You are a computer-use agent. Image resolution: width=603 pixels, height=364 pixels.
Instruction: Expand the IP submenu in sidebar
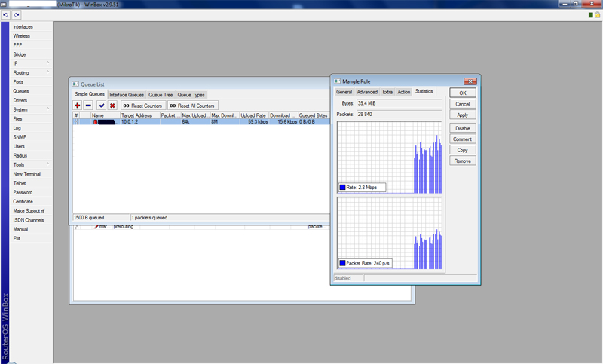15,63
